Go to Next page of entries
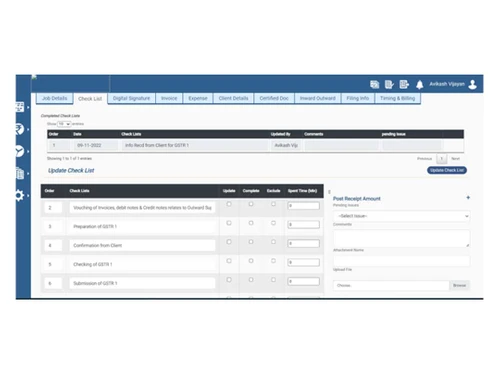The height and width of the screenshot is (375, 500). pos(455,159)
